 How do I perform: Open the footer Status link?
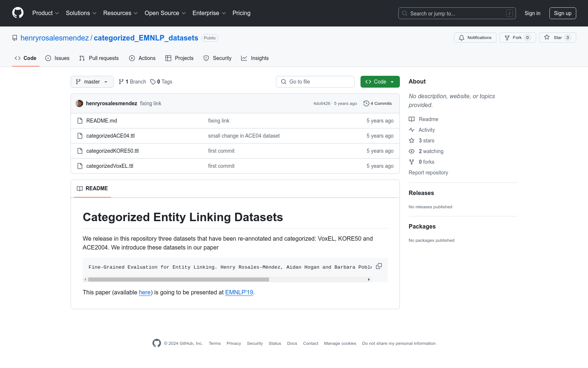(x=275, y=343)
